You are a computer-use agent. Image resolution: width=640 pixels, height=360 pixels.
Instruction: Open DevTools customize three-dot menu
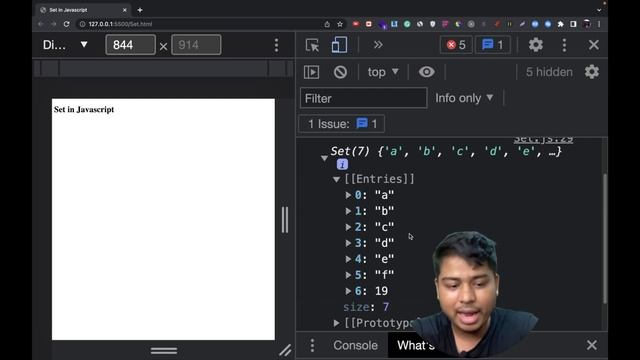point(564,45)
